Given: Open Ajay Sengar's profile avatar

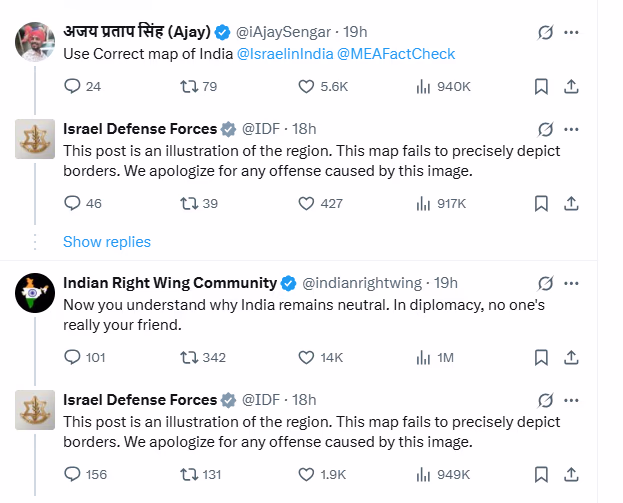Looking at the screenshot, I should point(35,41).
